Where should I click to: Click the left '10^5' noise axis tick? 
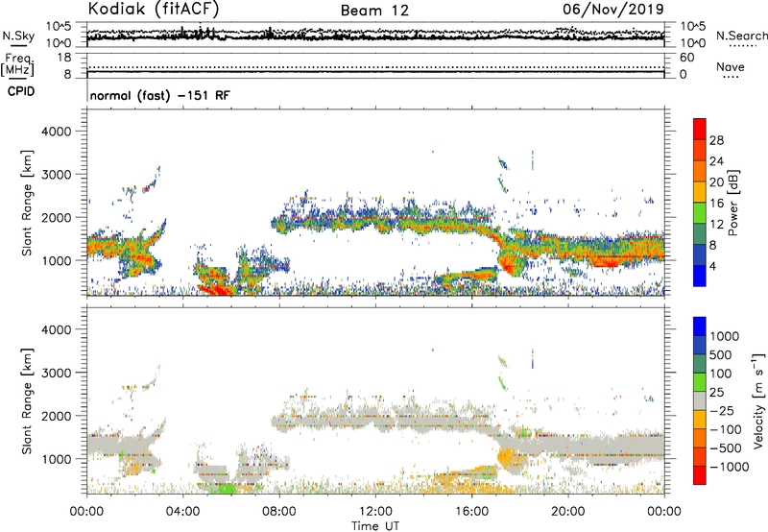pos(59,26)
